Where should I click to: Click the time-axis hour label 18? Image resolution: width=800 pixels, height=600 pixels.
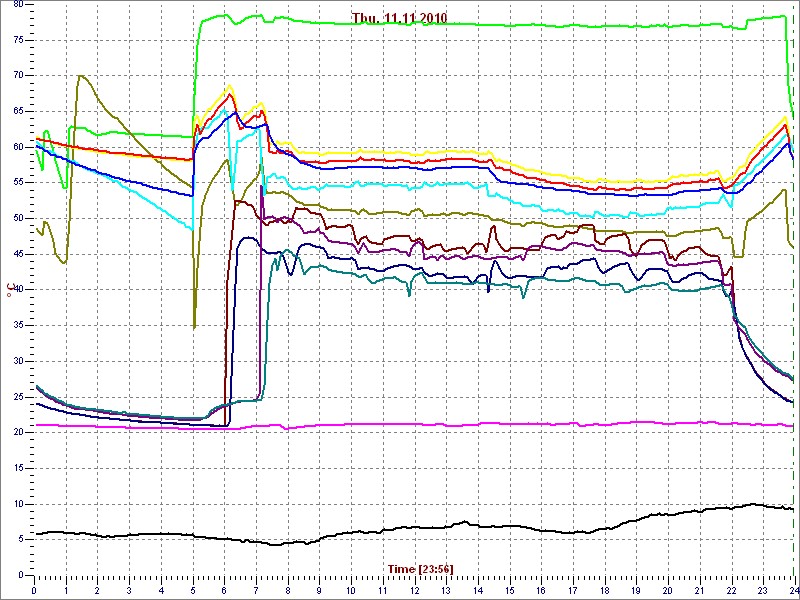(x=605, y=591)
